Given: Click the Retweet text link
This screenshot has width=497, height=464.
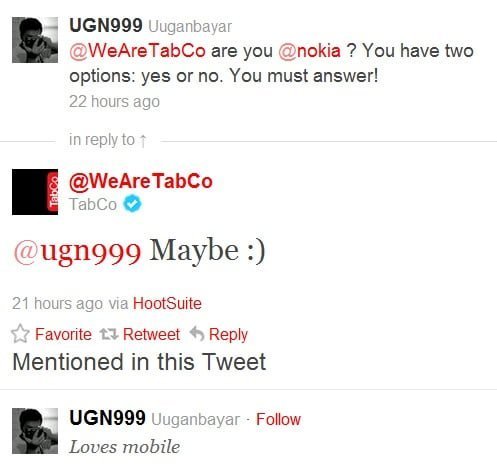Looking at the screenshot, I should point(151,334).
